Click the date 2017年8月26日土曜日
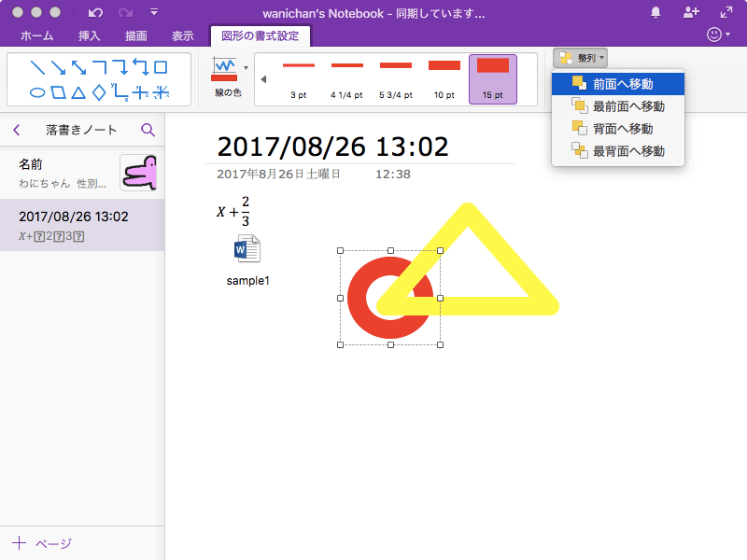 (x=278, y=175)
